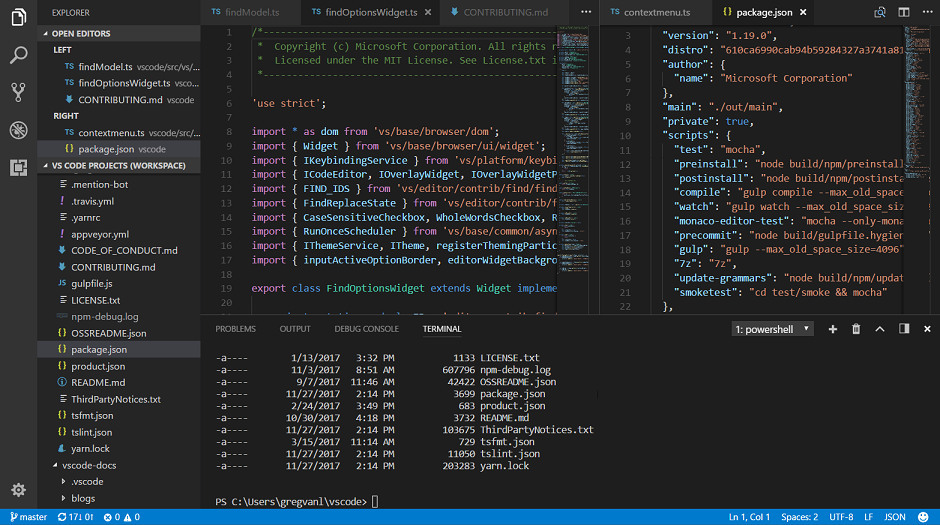Change encoding via UTF-8 status item
The height and width of the screenshot is (525, 940).
tap(841, 517)
